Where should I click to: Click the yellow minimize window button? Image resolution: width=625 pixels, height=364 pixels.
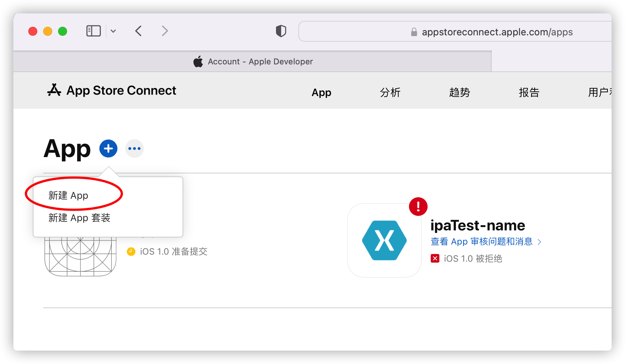48,31
